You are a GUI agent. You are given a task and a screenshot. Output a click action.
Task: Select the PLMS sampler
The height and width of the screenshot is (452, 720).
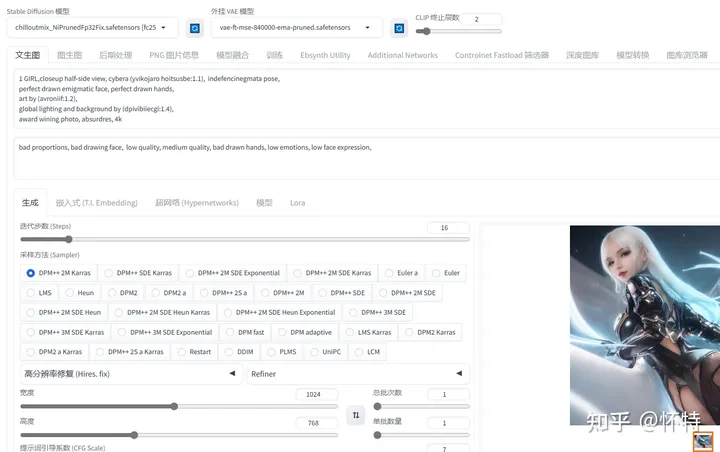click(282, 352)
